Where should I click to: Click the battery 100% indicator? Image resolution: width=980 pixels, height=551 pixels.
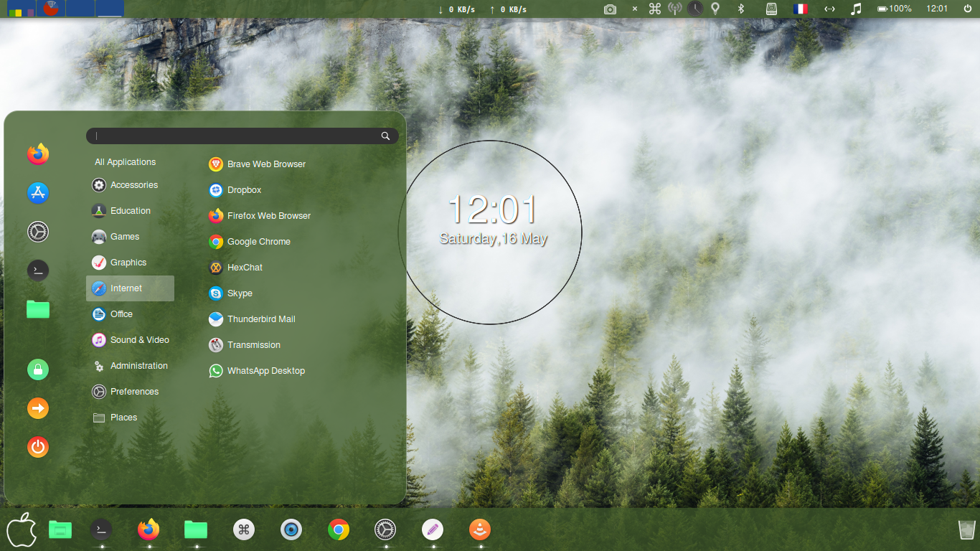point(895,9)
